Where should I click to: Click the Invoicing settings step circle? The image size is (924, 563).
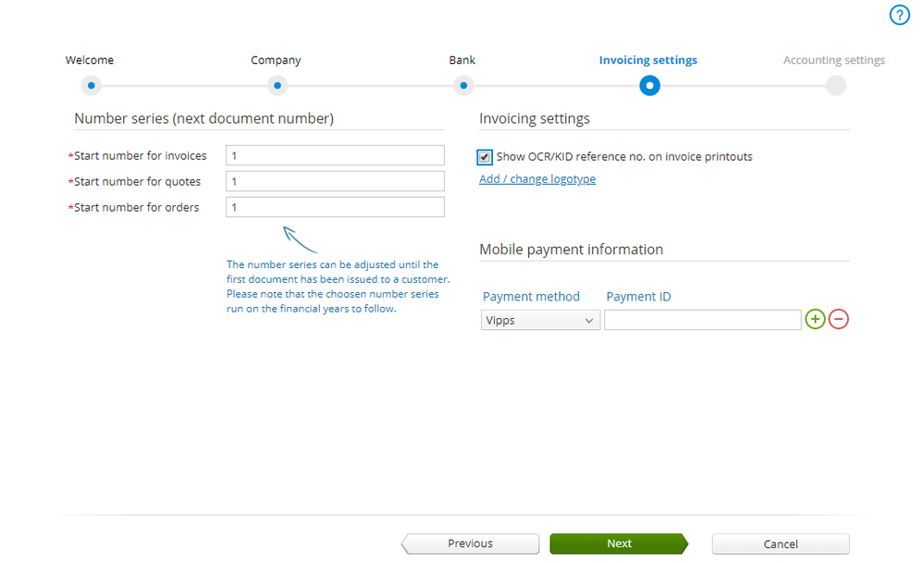(x=649, y=86)
